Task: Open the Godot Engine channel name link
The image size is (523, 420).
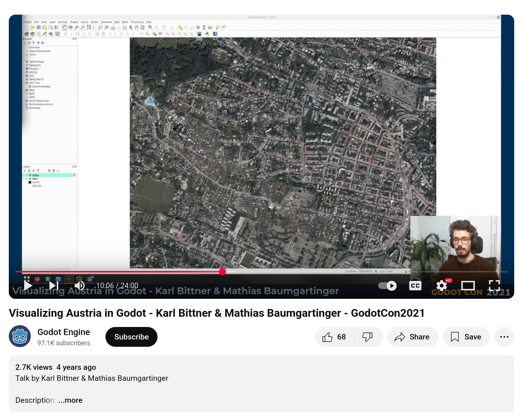Action: click(64, 332)
